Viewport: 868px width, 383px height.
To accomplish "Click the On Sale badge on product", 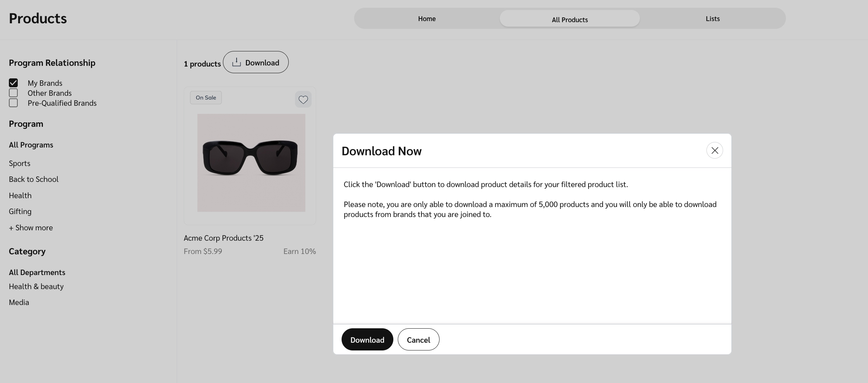I will click(206, 98).
